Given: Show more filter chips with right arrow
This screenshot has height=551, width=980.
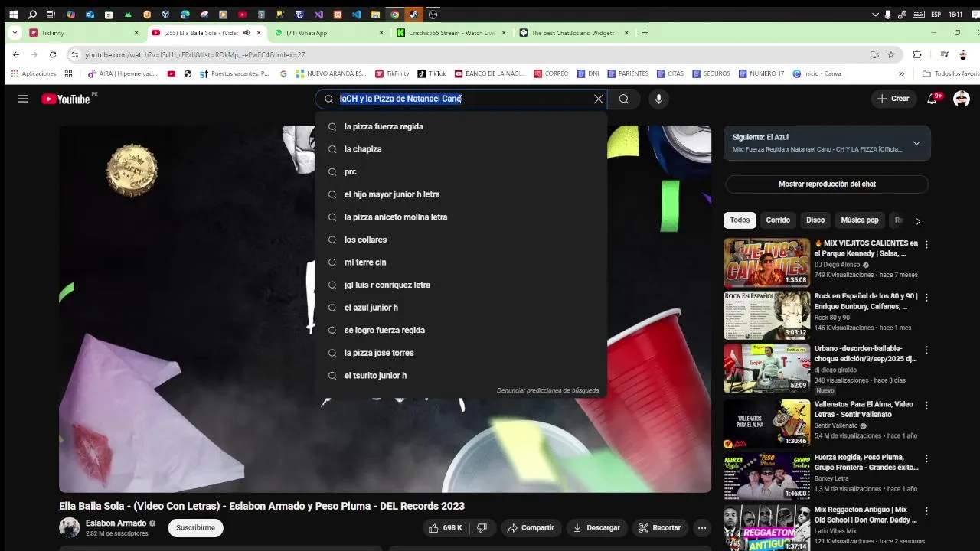Looking at the screenshot, I should pyautogui.click(x=918, y=221).
